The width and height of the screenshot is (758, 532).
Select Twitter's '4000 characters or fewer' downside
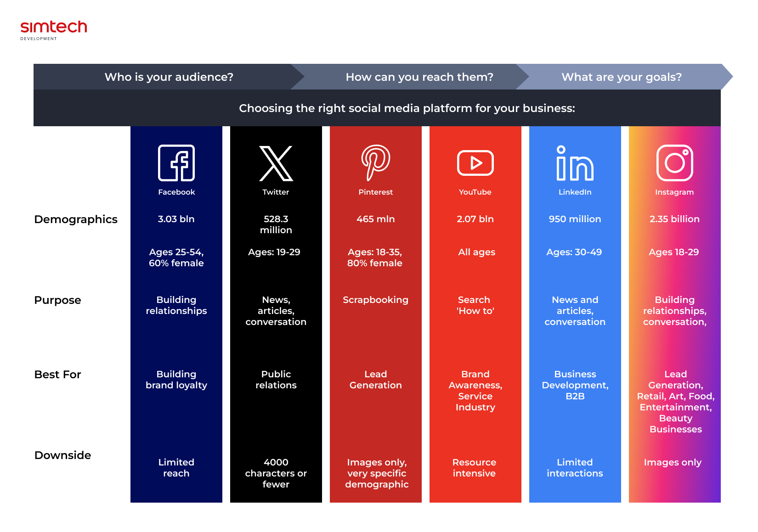(276, 473)
